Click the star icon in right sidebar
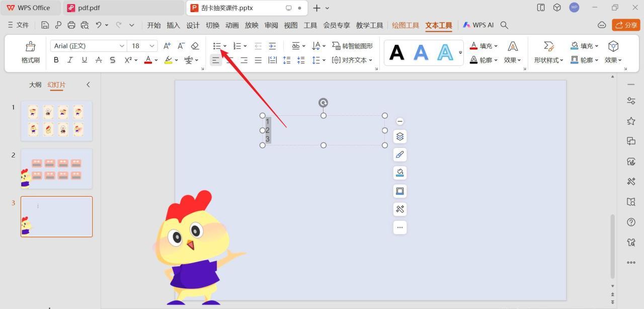 (631, 121)
